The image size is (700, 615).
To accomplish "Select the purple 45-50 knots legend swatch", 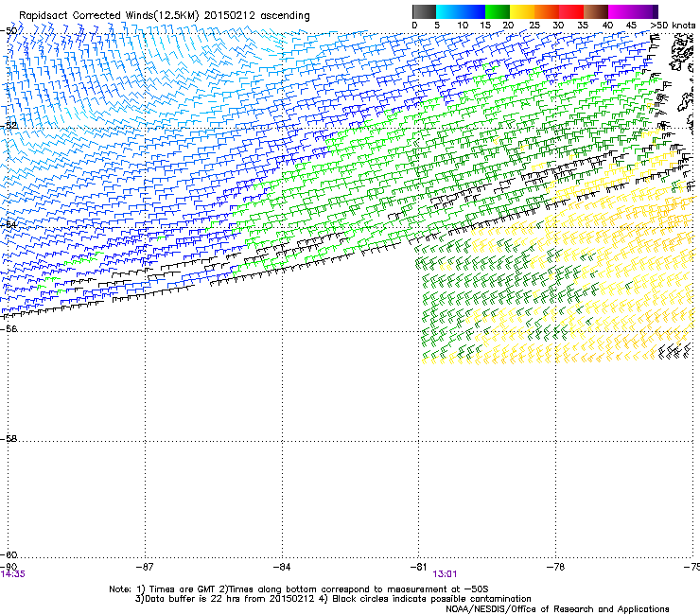I will point(645,11).
